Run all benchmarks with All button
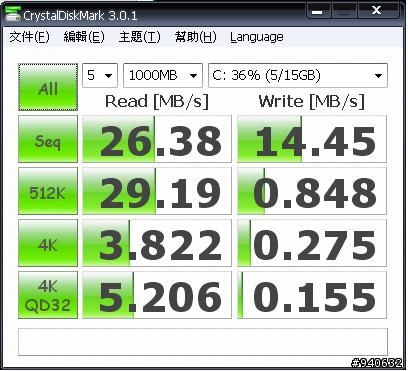The width and height of the screenshot is (408, 371). tap(48, 87)
